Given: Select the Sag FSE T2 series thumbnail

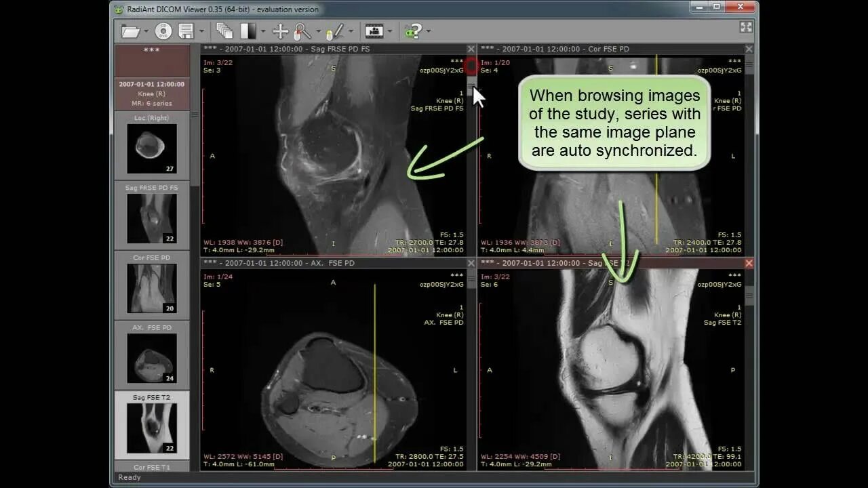Looking at the screenshot, I should pyautogui.click(x=152, y=425).
